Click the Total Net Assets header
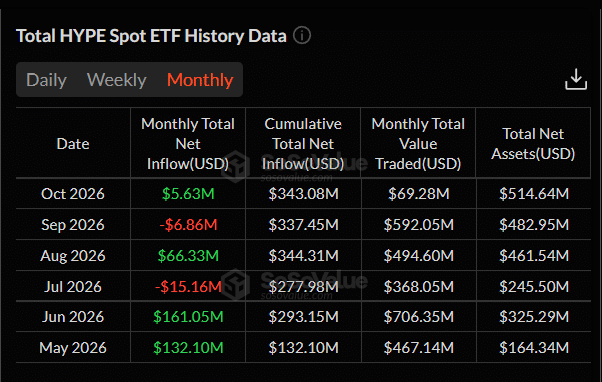 (533, 144)
